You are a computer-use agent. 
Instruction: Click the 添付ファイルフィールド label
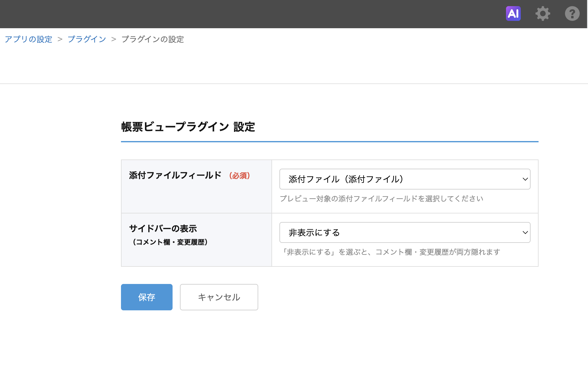[175, 175]
